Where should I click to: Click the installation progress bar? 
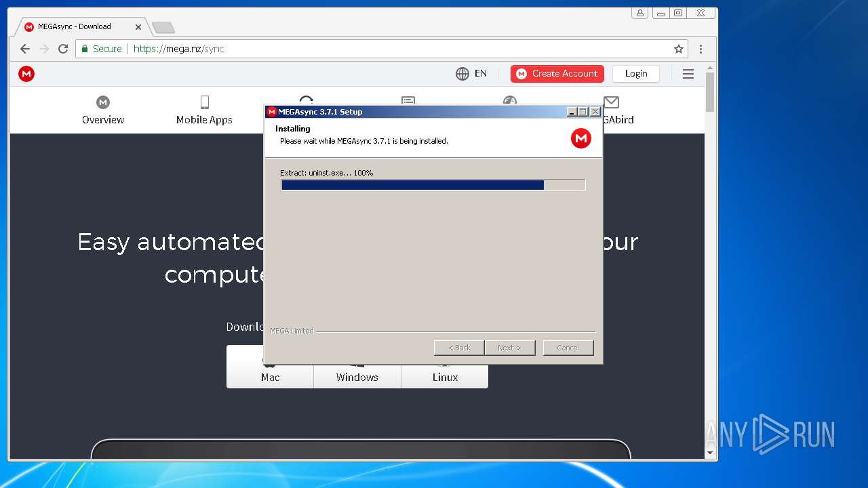(x=433, y=185)
